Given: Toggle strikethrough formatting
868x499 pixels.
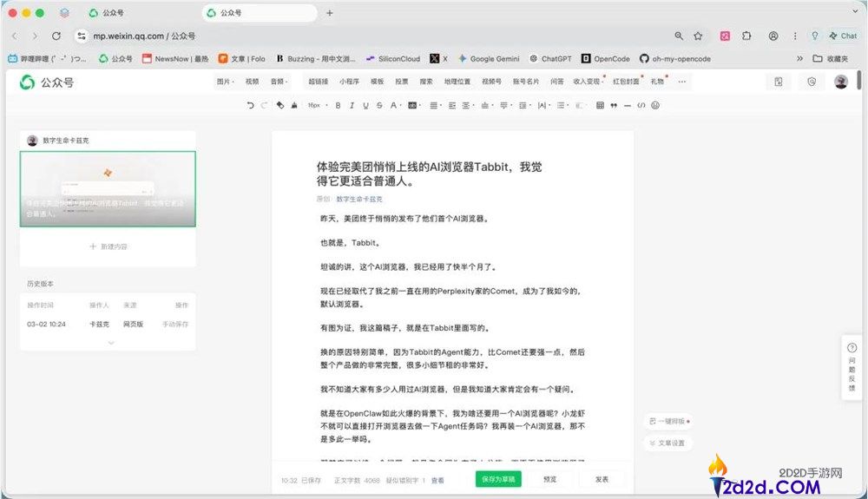Looking at the screenshot, I should coord(379,105).
